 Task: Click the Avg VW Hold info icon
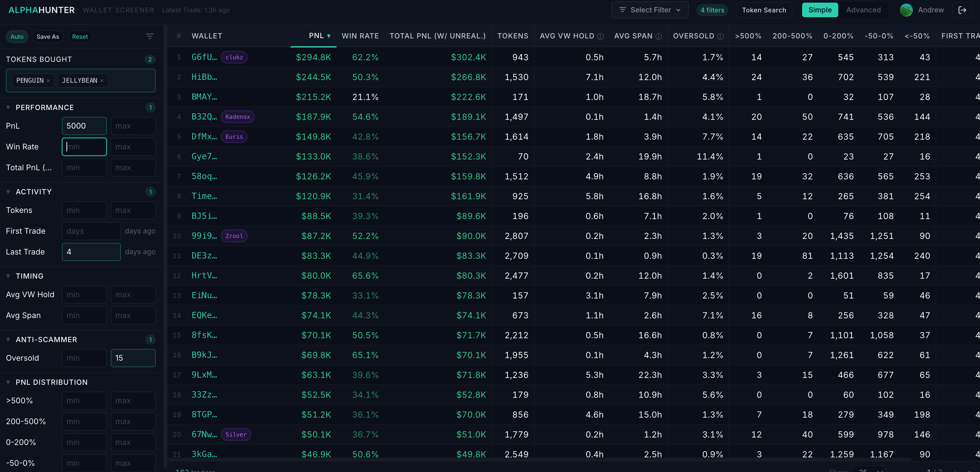pyautogui.click(x=600, y=36)
